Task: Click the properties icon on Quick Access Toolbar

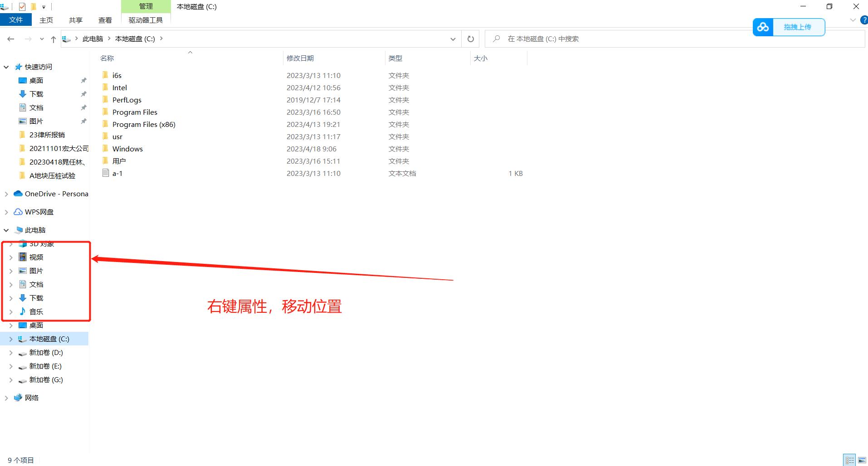Action: coord(22,6)
